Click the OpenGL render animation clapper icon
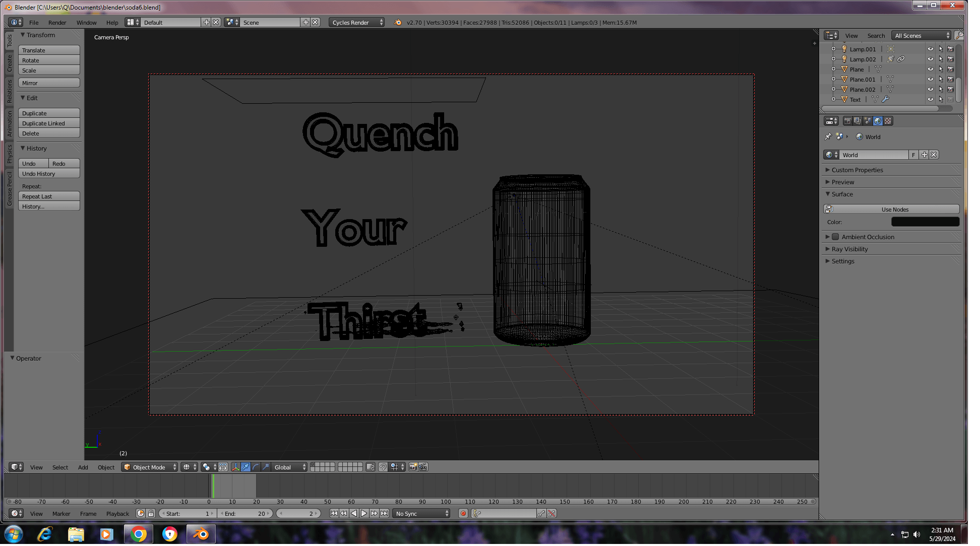The height and width of the screenshot is (546, 980). click(x=423, y=467)
